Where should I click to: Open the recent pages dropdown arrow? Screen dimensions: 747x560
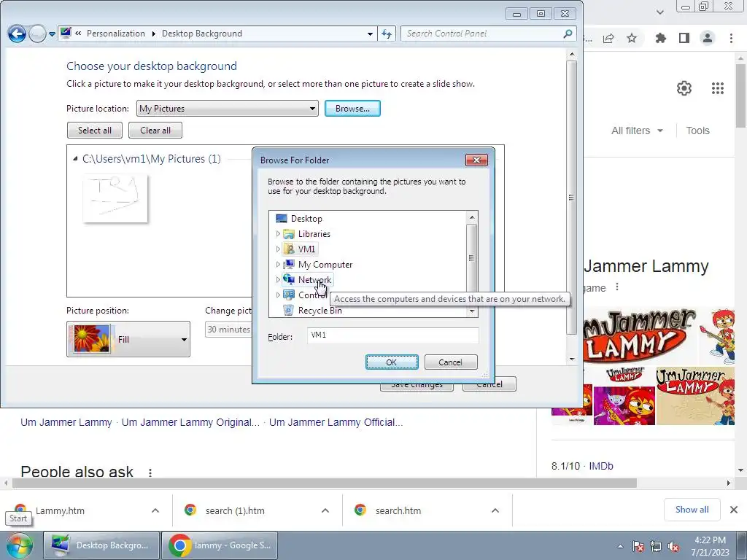tap(52, 34)
